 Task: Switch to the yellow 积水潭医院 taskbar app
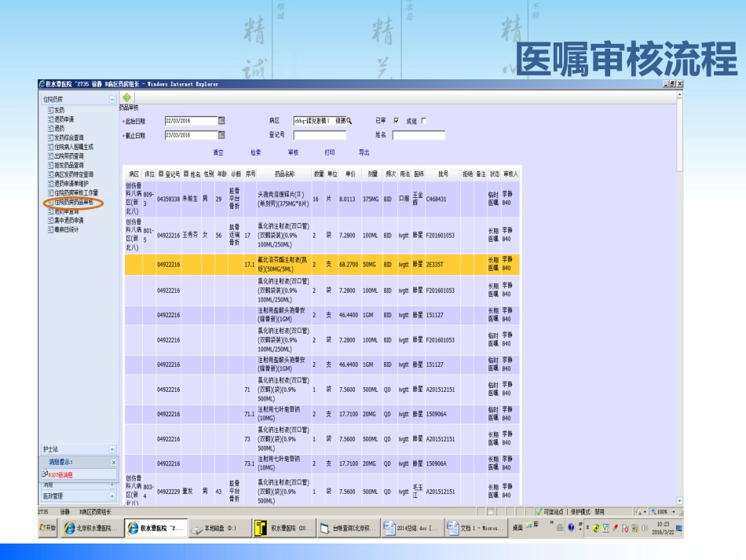[x=283, y=528]
